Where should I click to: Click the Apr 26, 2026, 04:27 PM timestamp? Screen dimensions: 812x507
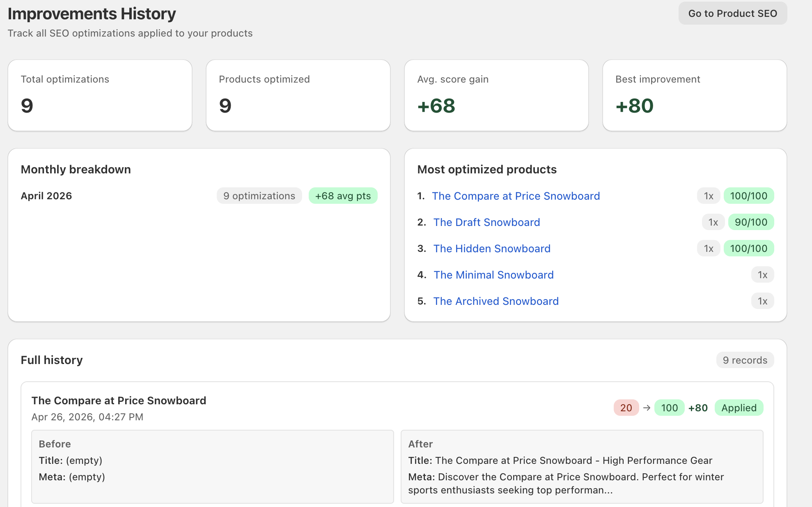click(x=87, y=417)
